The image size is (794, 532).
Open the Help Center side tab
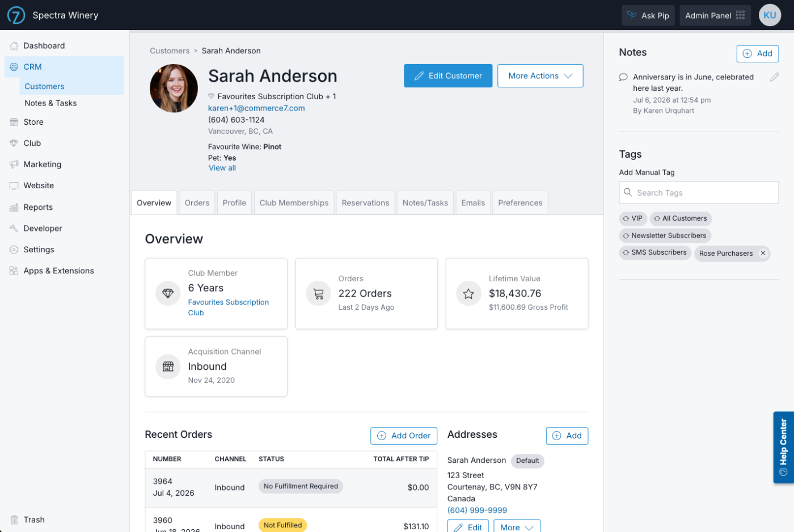point(783,447)
